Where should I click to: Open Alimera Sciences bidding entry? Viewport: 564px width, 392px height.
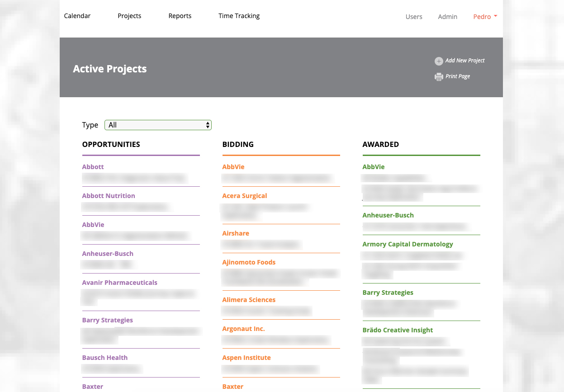249,300
